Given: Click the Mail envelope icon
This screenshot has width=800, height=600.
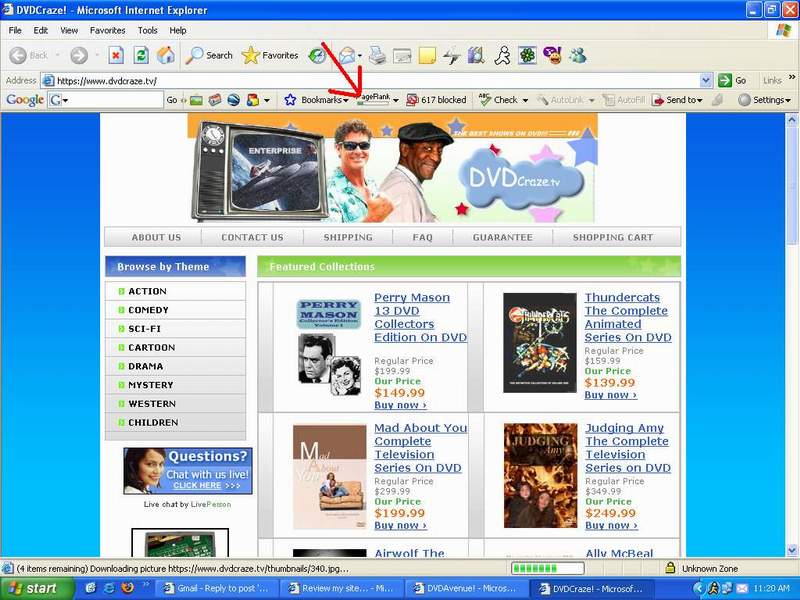Looking at the screenshot, I should 347,55.
